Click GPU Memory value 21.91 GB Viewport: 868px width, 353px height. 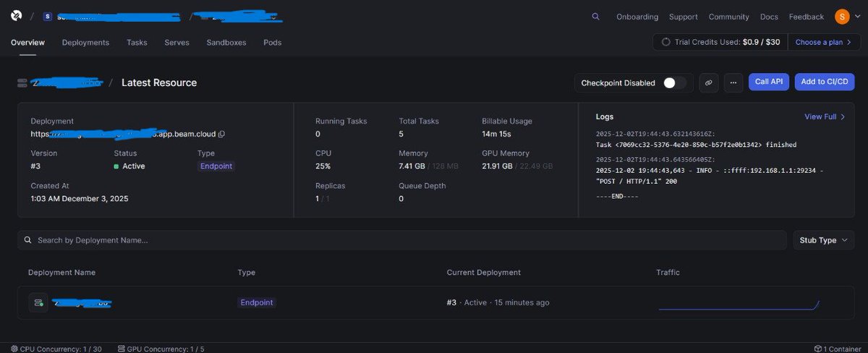tap(497, 166)
